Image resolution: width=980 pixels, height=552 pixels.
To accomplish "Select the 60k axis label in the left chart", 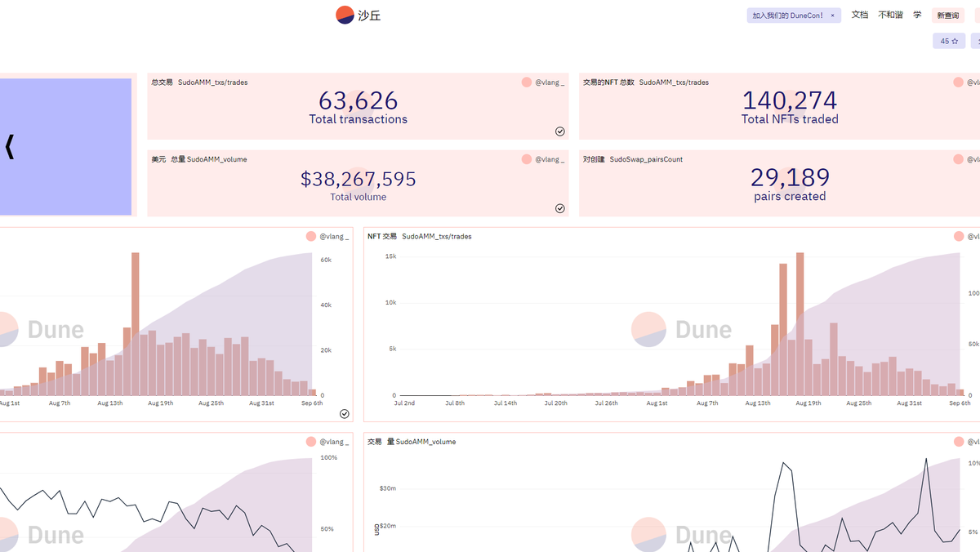I will (x=325, y=260).
